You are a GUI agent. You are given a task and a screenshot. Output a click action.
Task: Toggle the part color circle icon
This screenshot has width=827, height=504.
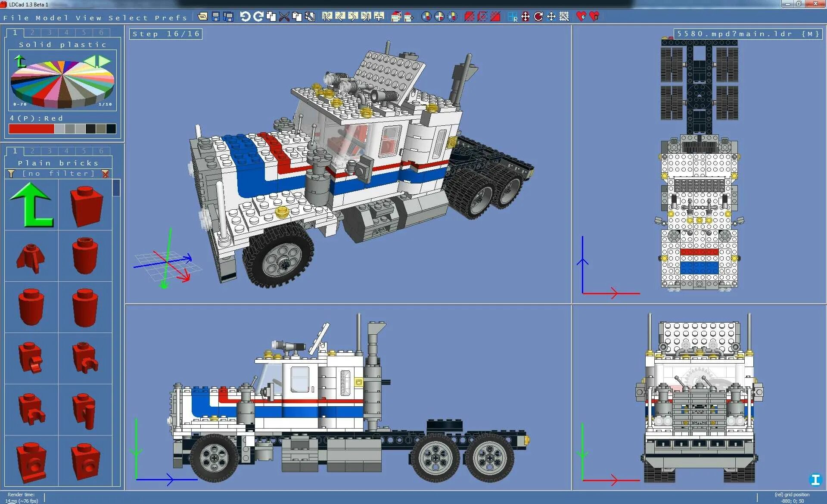coord(426,16)
